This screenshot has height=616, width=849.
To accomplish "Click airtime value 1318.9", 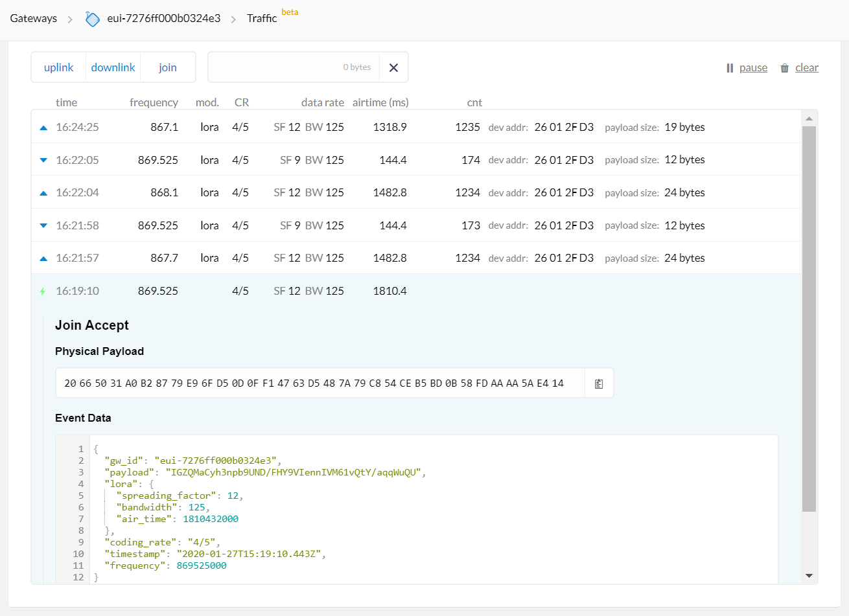I will (390, 127).
